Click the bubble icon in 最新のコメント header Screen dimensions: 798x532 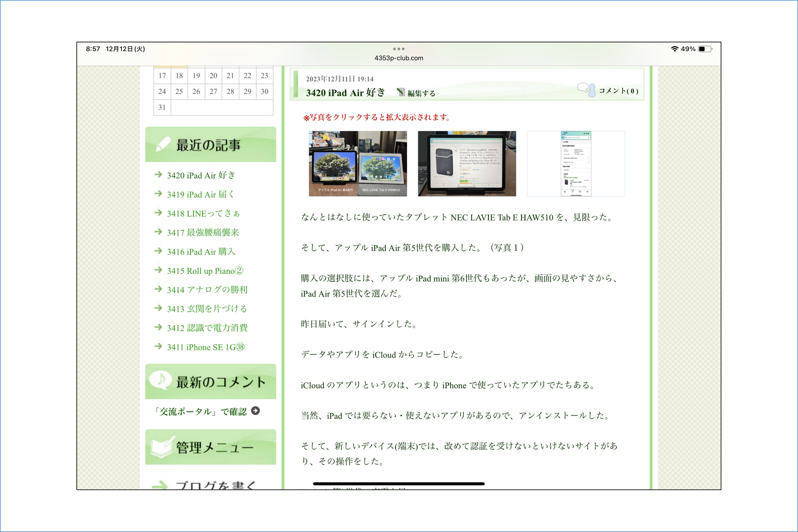click(x=161, y=380)
